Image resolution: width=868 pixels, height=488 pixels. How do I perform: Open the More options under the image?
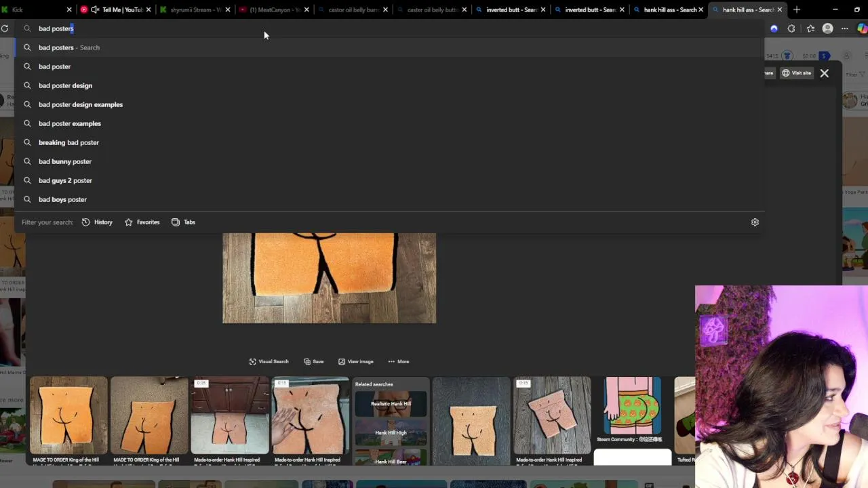(399, 362)
